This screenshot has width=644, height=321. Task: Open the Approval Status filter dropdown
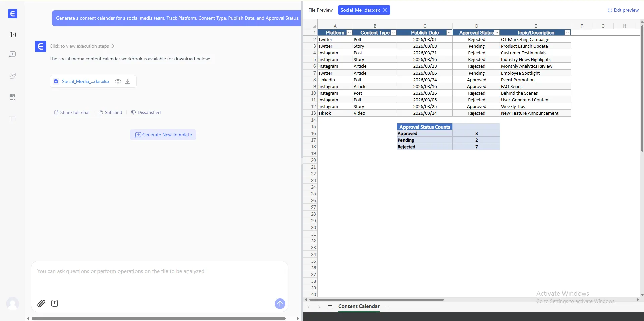click(497, 33)
